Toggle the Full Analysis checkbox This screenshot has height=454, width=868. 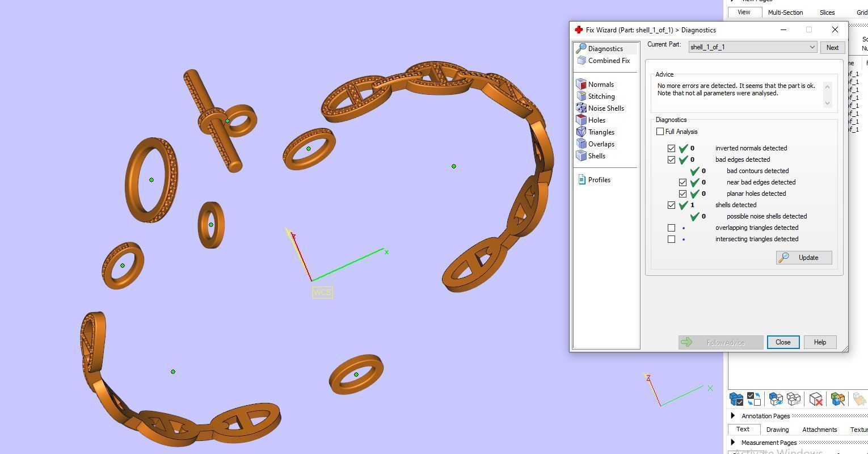(x=660, y=132)
